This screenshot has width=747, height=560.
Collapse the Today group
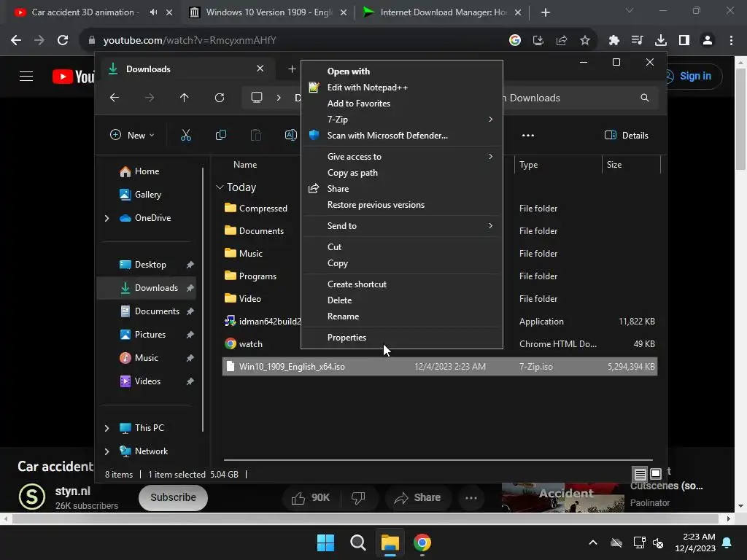(x=220, y=187)
